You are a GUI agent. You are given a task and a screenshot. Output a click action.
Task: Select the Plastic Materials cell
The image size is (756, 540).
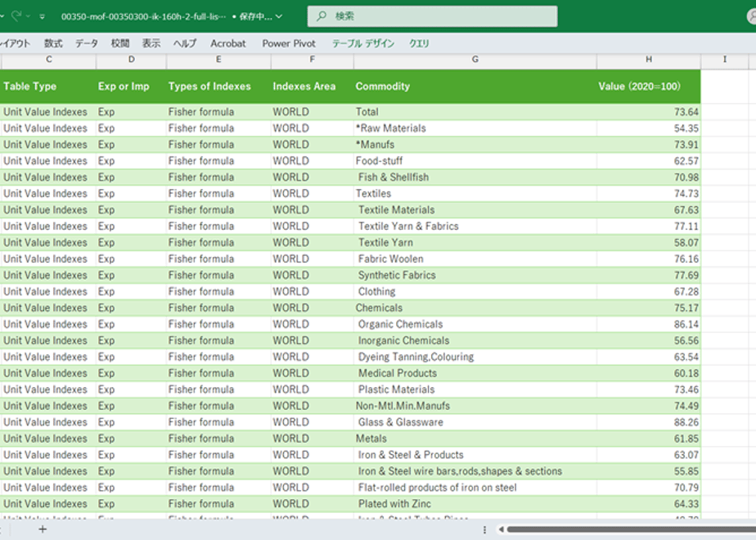point(475,389)
